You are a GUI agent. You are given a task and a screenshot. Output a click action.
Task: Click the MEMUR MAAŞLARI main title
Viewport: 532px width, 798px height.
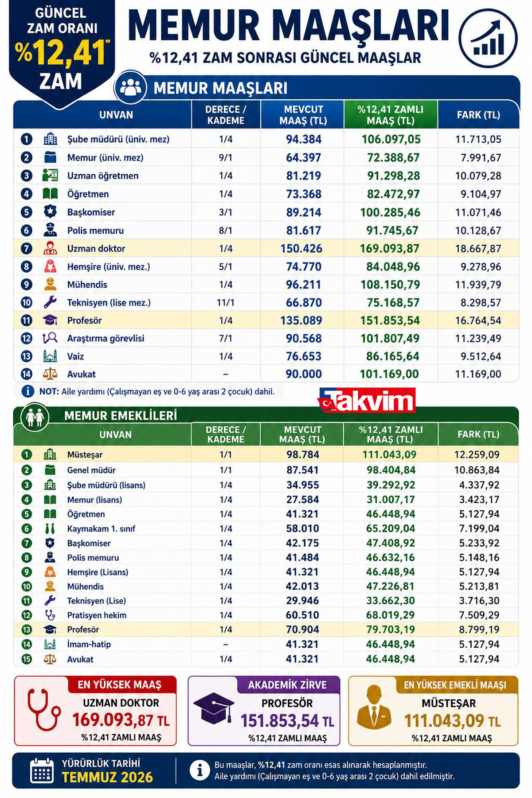[x=289, y=26]
